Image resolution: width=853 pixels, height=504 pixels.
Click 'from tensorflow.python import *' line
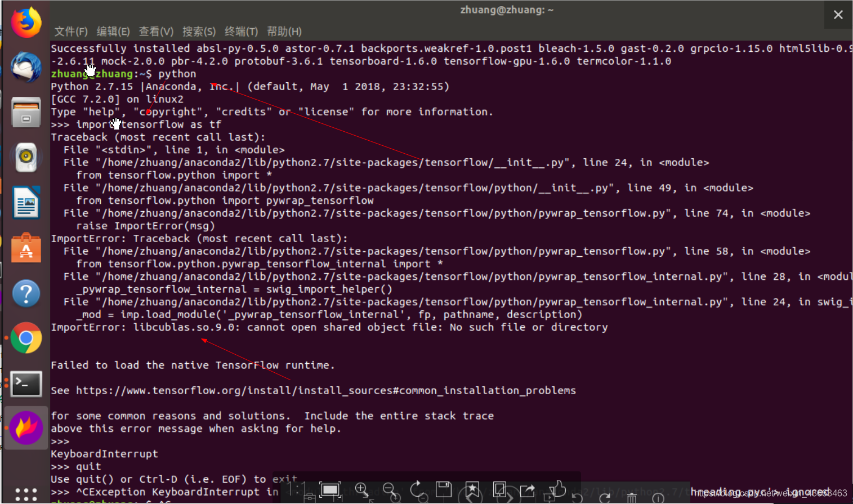coord(174,175)
